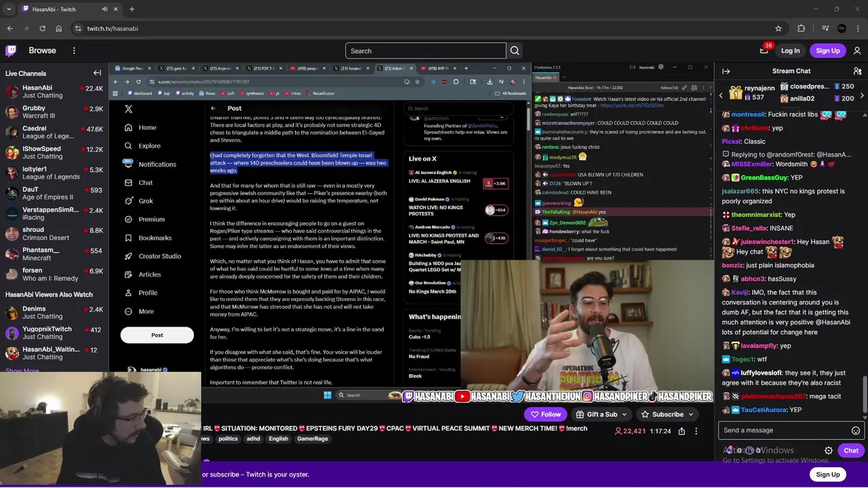Open the notifications inbox showing 36
This screenshot has height=488, width=868.
[764, 50]
